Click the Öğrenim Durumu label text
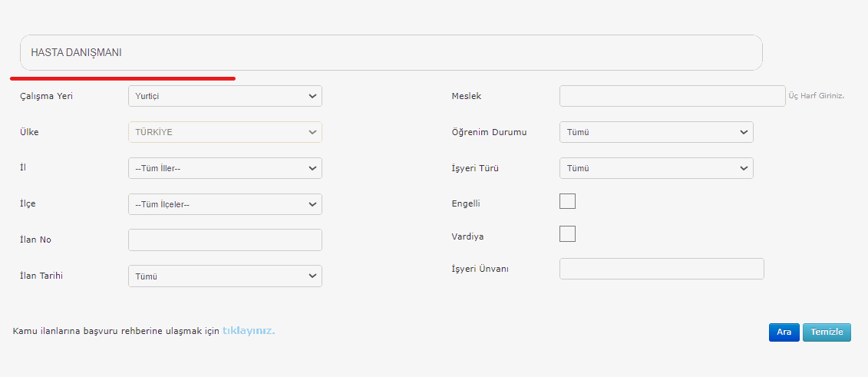The image size is (868, 377). pyautogui.click(x=490, y=132)
